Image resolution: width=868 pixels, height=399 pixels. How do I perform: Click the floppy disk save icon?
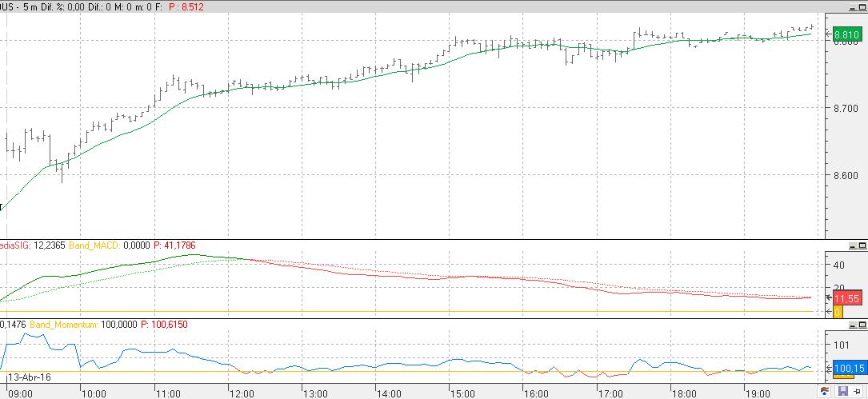click(x=843, y=392)
